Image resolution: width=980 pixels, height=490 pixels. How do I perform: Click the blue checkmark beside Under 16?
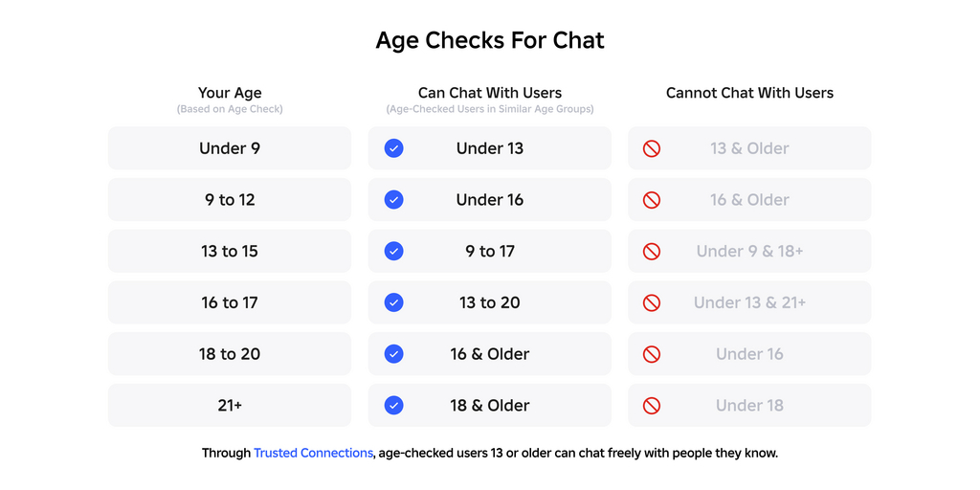click(x=393, y=200)
